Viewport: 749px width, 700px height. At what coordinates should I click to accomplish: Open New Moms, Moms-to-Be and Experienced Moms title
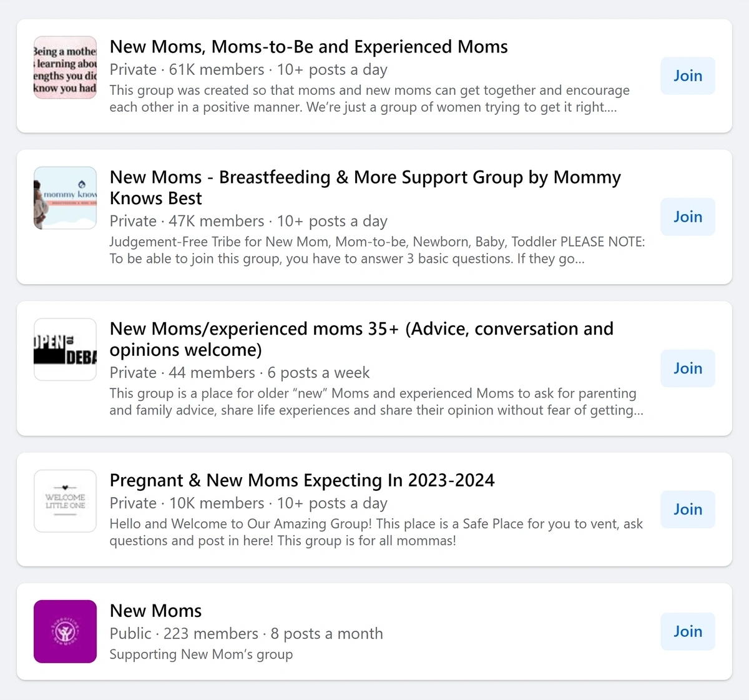point(308,47)
